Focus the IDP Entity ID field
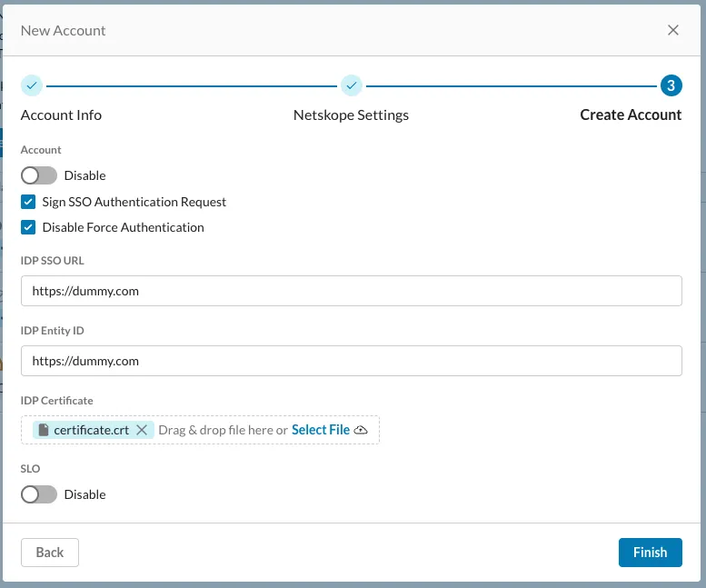This screenshot has width=706, height=588. (351, 361)
